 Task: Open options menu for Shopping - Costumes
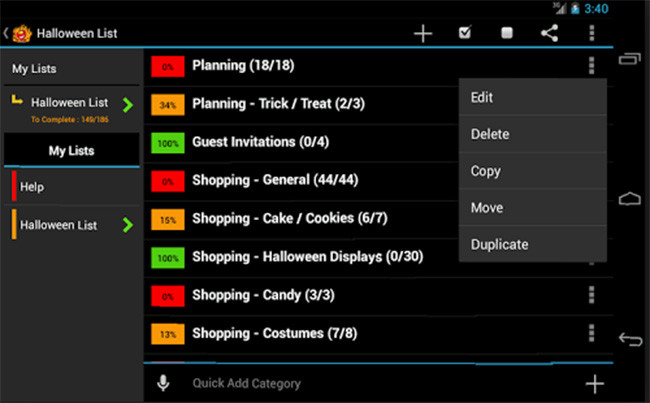click(592, 333)
